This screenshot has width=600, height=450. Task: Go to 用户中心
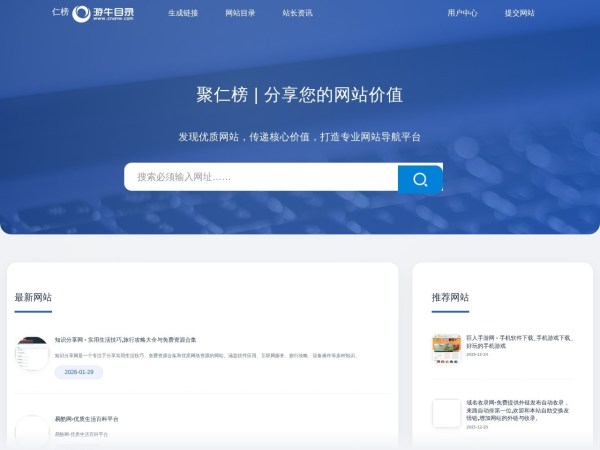(x=462, y=13)
